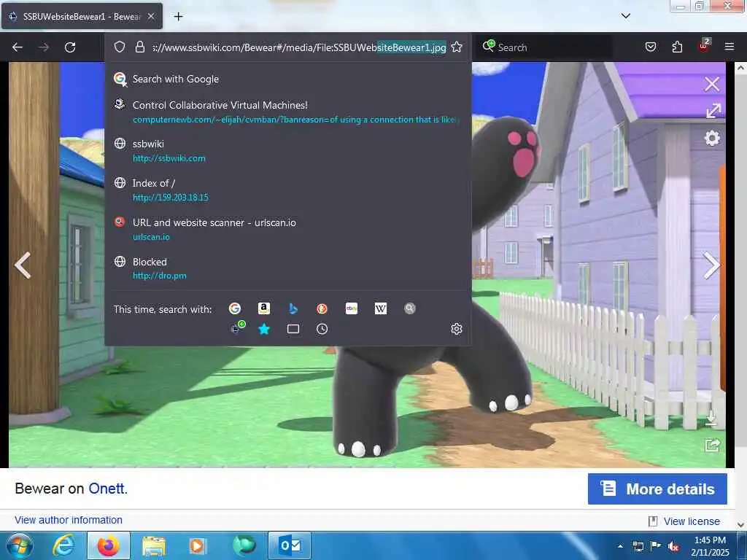This screenshot has height=560, width=747.
Task: Search this time with Wikipedia
Action: [x=381, y=308]
